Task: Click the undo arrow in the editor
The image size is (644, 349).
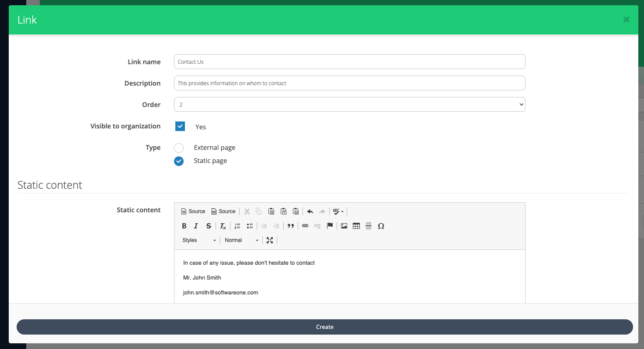Action: tap(310, 211)
